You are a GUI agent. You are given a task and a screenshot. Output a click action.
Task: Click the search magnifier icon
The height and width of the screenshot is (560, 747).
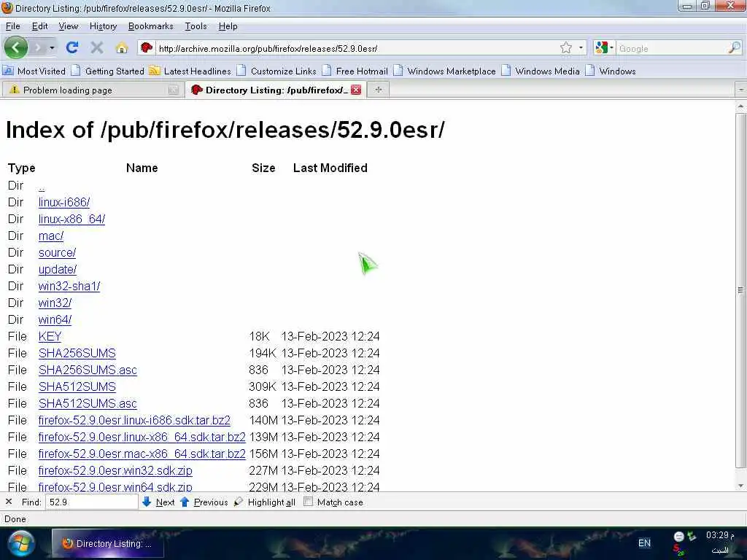pyautogui.click(x=734, y=47)
